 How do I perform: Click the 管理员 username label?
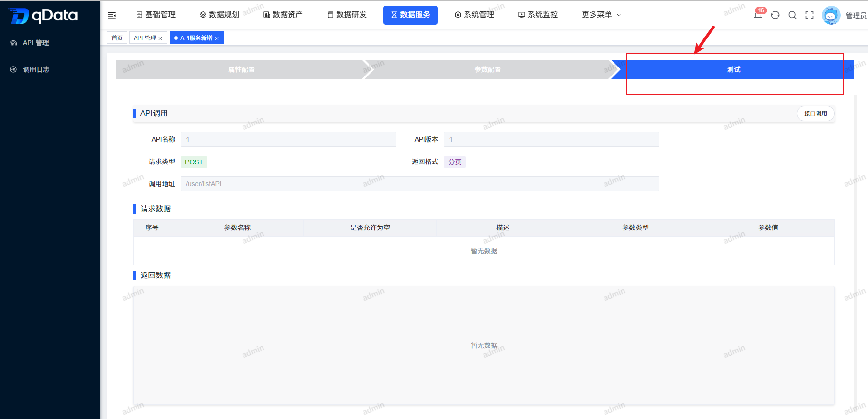(856, 16)
